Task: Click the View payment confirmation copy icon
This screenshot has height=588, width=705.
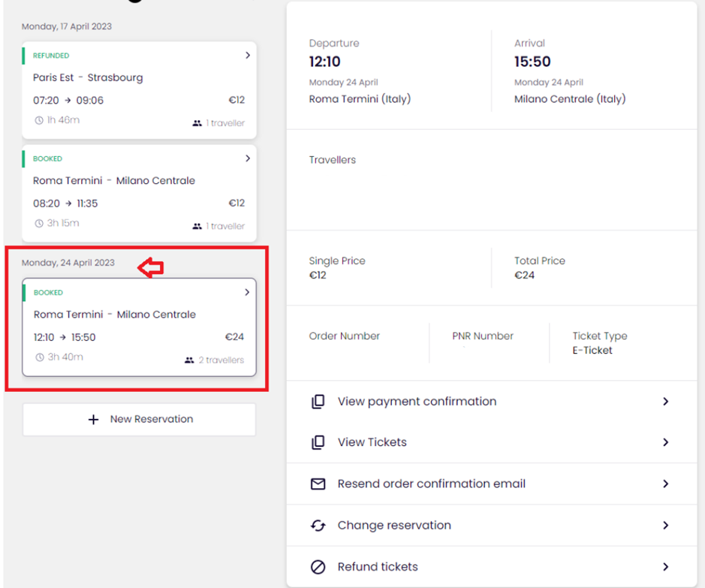Action: [x=318, y=402]
